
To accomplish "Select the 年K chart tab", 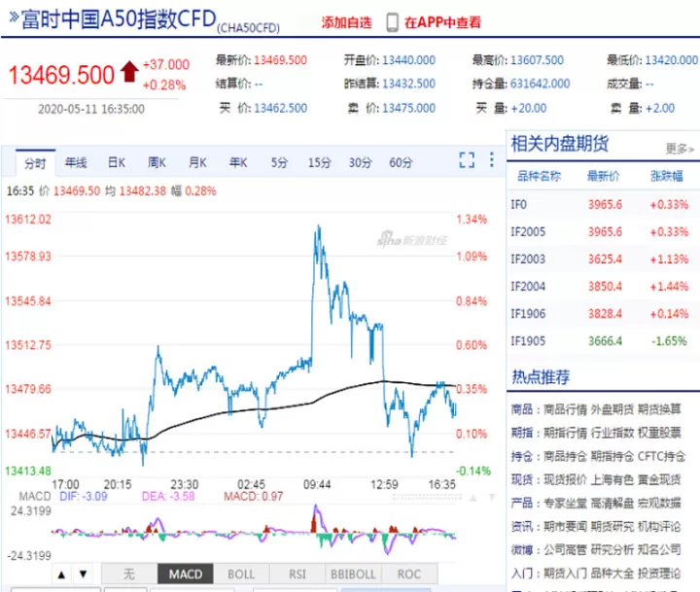I will click(x=238, y=162).
